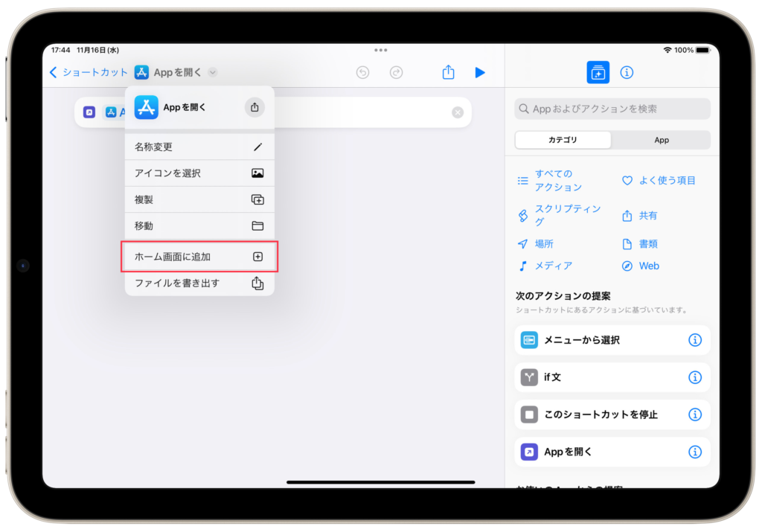The width and height of the screenshot is (762, 532).
Task: Open the 書類 documents category
Action: pyautogui.click(x=639, y=244)
